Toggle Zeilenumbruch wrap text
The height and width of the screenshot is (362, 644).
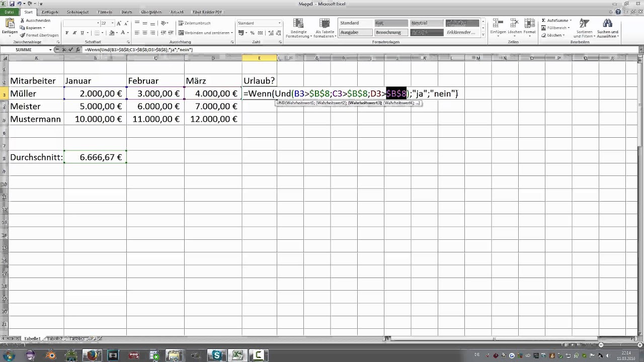click(x=195, y=23)
